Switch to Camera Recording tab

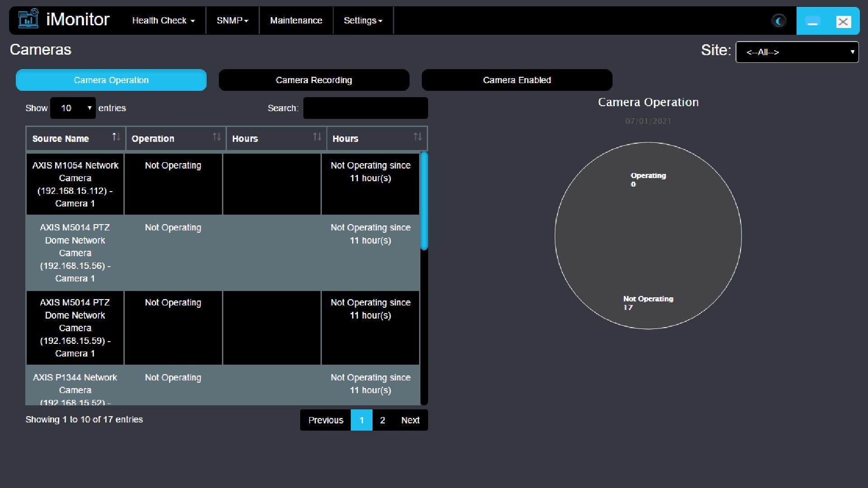click(314, 80)
